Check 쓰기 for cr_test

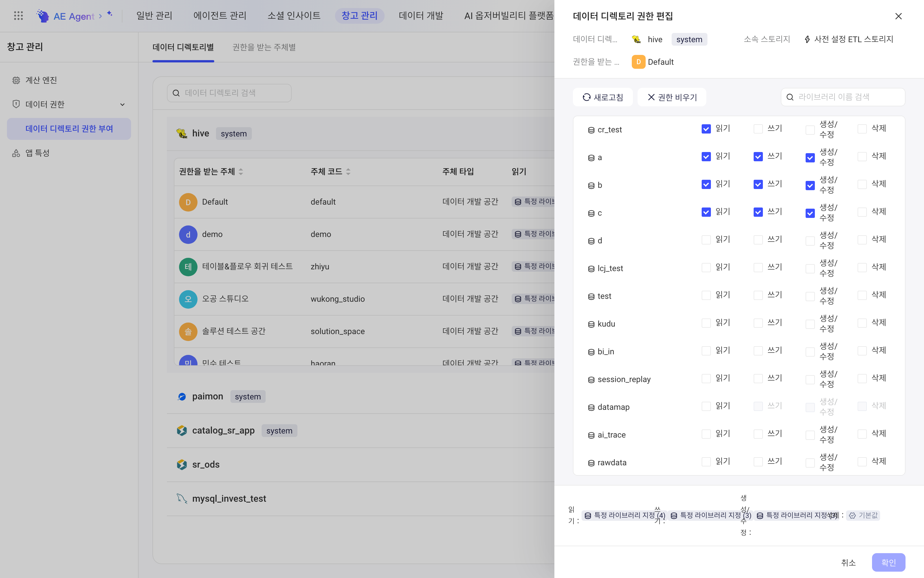(x=758, y=129)
